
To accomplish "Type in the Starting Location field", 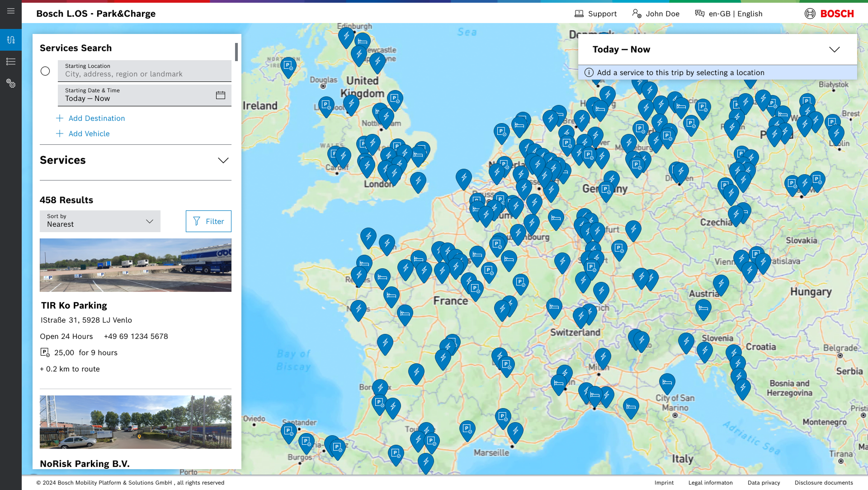I will [x=145, y=71].
